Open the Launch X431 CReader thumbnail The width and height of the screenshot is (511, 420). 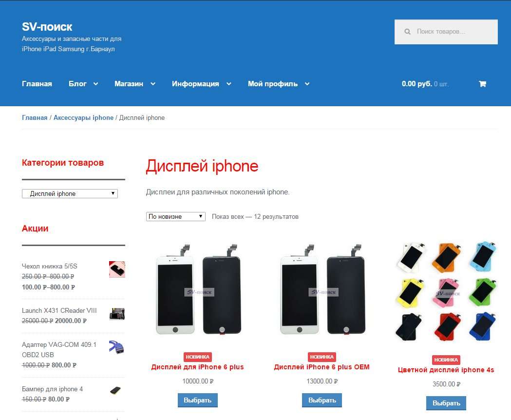117,314
